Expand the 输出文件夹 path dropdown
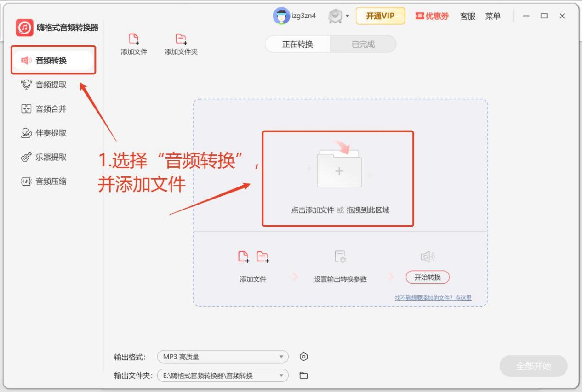This screenshot has width=582, height=392. (x=223, y=375)
